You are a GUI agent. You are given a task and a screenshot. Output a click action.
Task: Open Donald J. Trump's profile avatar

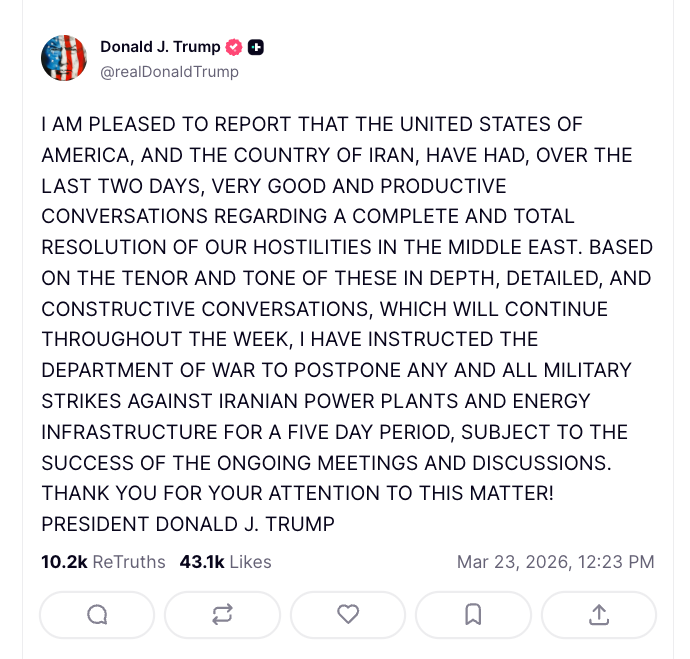point(64,58)
